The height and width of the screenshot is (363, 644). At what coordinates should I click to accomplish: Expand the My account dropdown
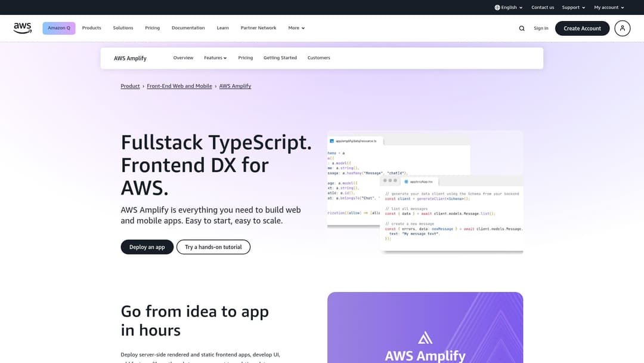609,7
